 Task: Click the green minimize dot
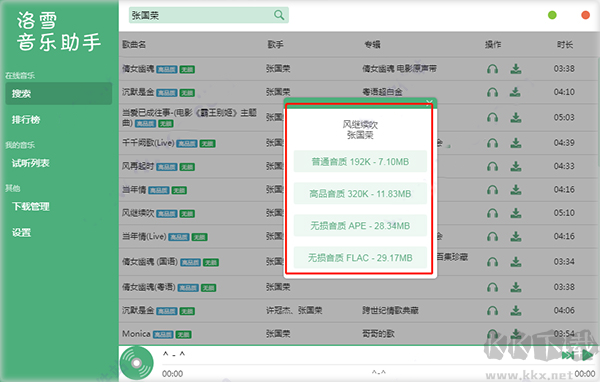[552, 15]
